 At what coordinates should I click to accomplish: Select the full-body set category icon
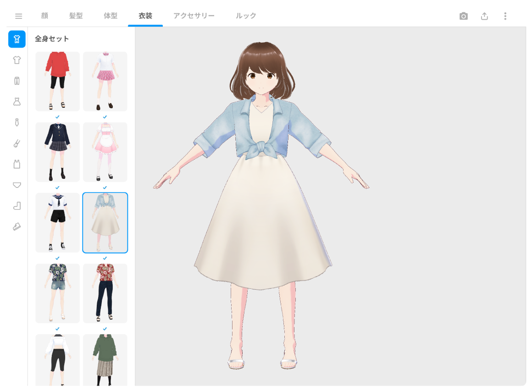click(x=17, y=39)
